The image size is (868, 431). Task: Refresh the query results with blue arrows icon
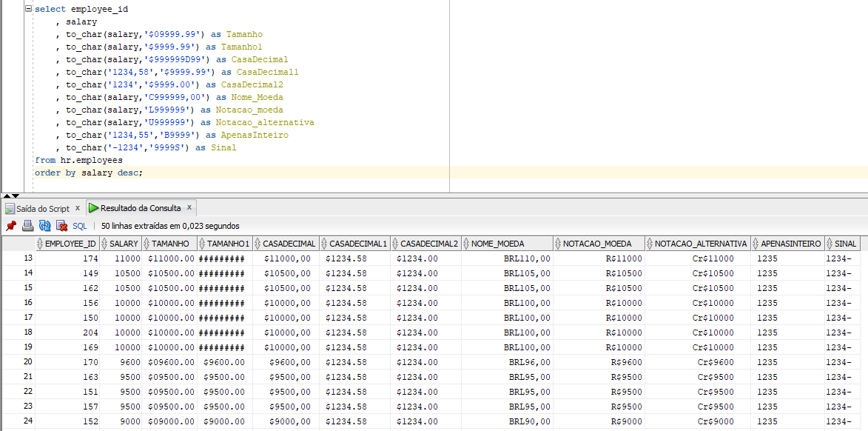coord(45,225)
